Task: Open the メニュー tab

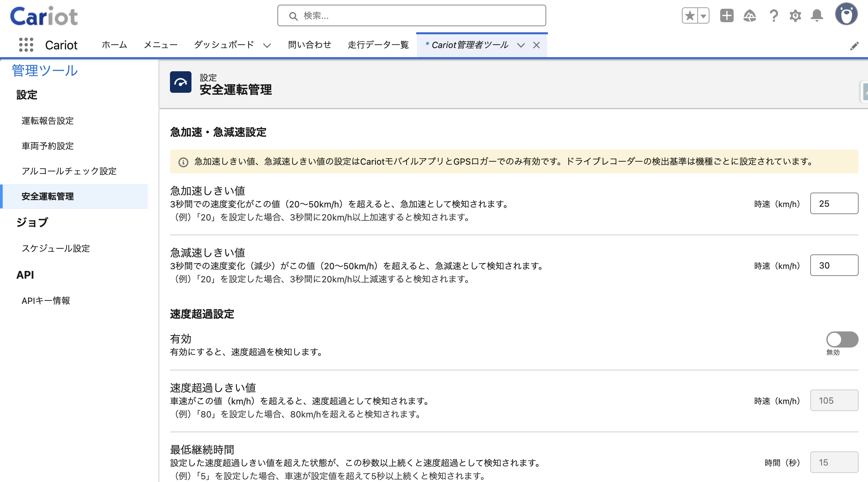Action: [x=160, y=45]
